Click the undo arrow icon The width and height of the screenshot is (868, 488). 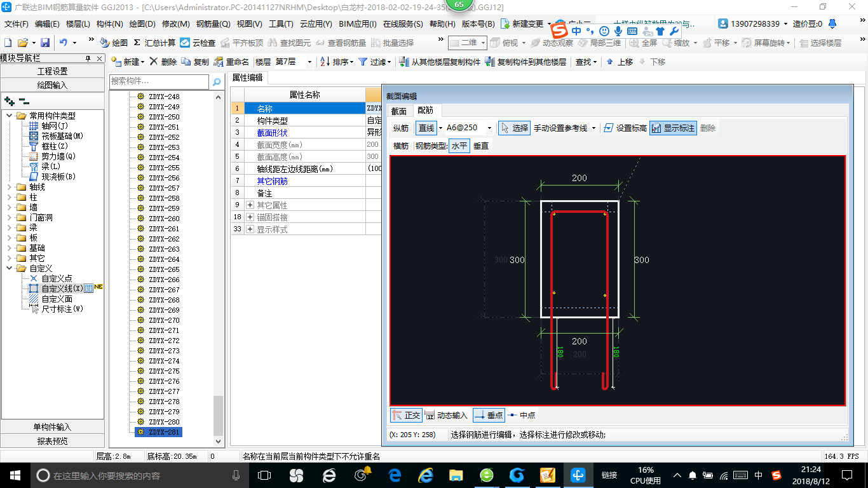(x=64, y=43)
